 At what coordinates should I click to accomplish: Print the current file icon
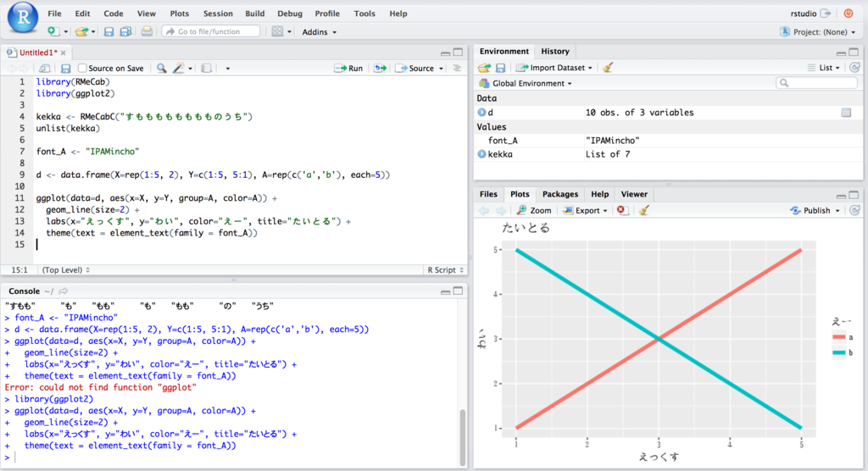(147, 31)
